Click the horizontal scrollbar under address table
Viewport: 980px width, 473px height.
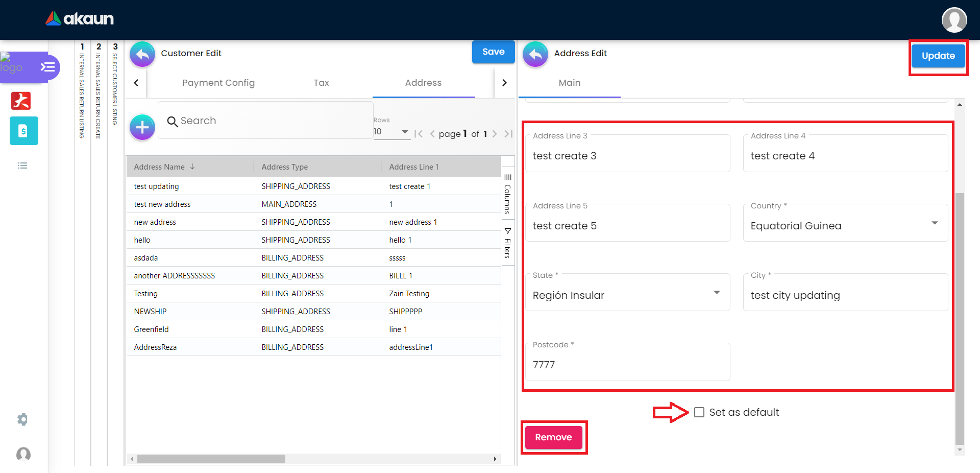[211, 459]
